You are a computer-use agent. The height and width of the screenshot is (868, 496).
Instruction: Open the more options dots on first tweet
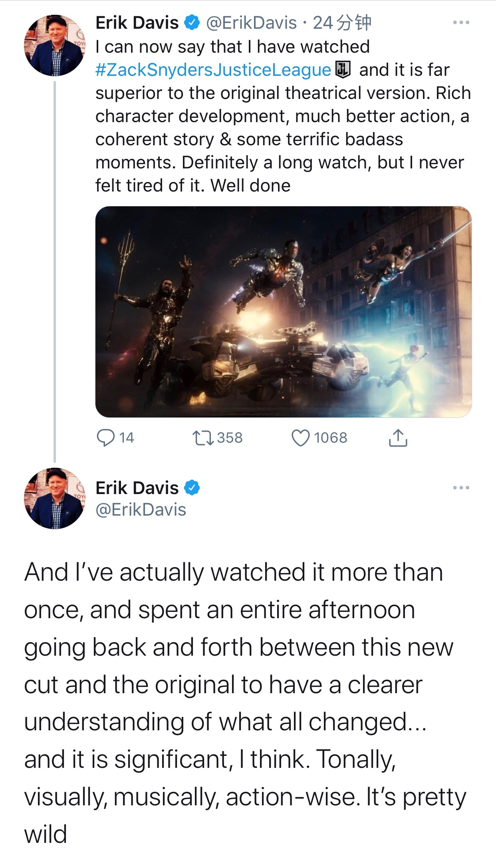point(461,23)
